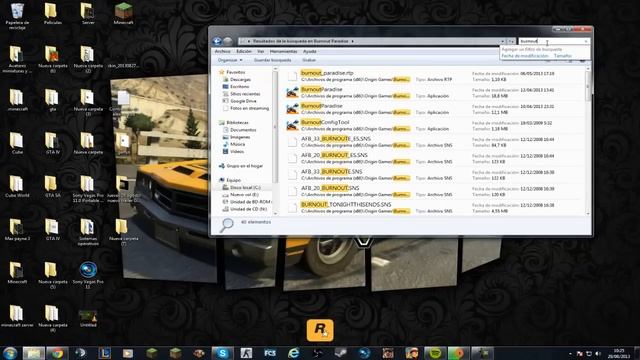This screenshot has height=360, width=640.
Task: Open the Ver menu
Action: pos(260,51)
